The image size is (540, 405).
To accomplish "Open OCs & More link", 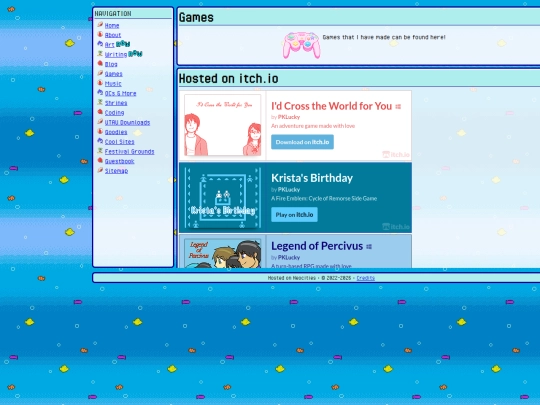I will click(x=120, y=93).
